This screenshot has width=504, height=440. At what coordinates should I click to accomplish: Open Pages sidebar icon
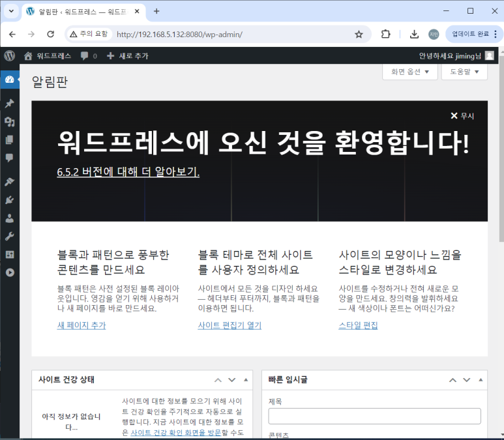tap(10, 139)
